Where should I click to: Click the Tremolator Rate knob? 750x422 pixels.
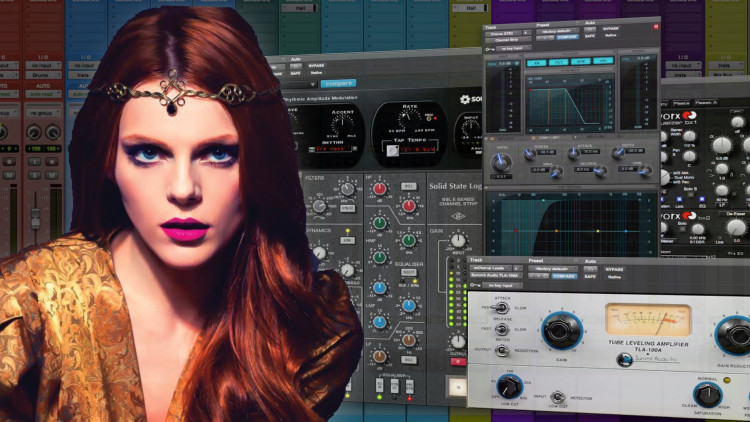coord(408,119)
